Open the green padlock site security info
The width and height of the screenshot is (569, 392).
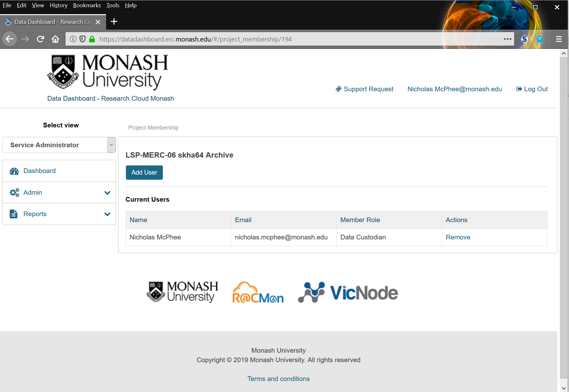92,39
